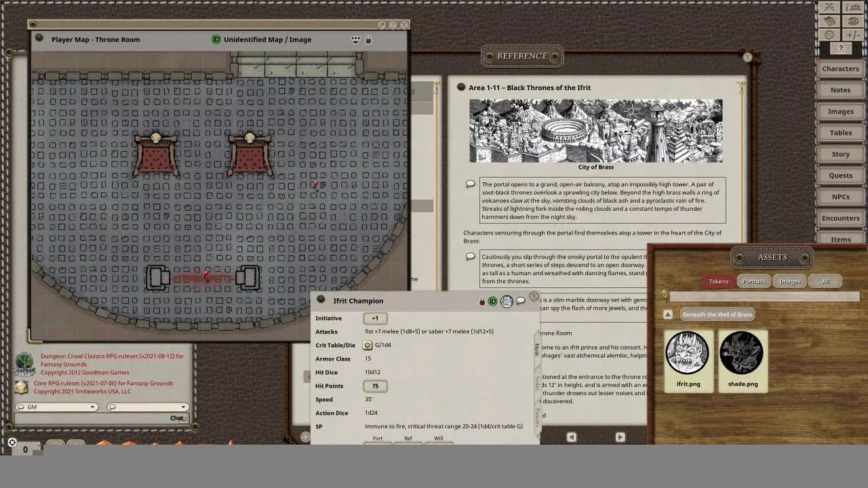
Task: Select the Notes tab on Ifrit Champion sheet
Action: click(538, 383)
